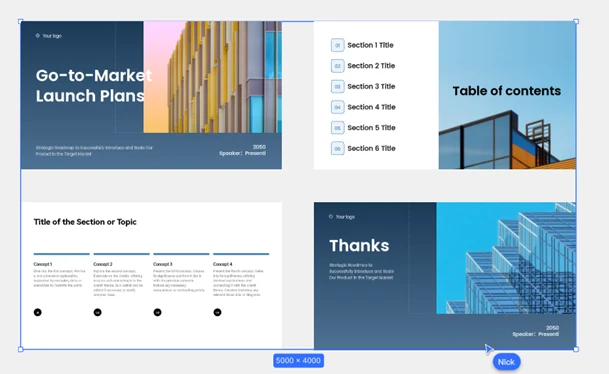Select the Table of contents heading
Viewport: 609px width, 374px height.
[506, 91]
